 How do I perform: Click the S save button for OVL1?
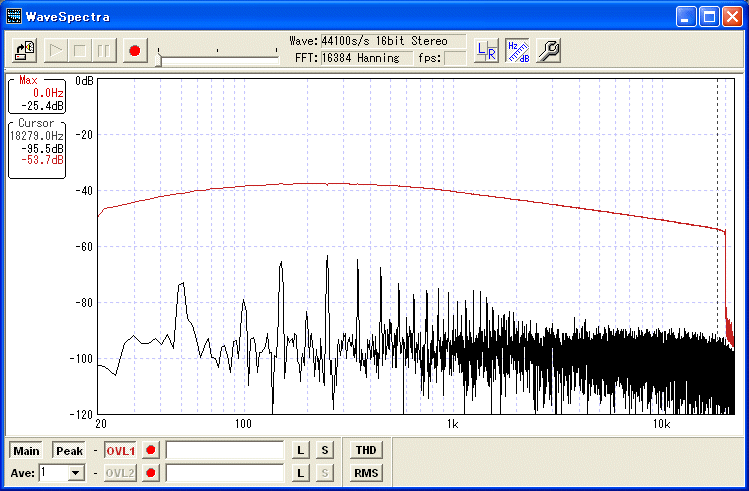324,451
